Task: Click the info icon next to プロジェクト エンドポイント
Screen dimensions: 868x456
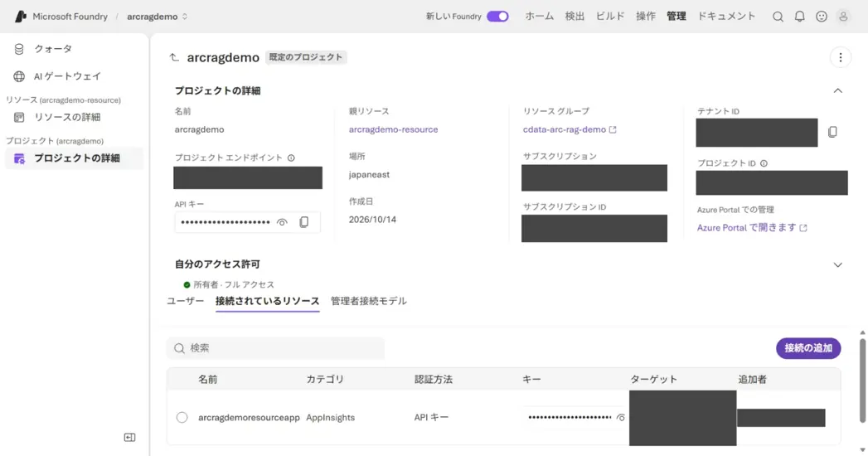Action: point(291,158)
